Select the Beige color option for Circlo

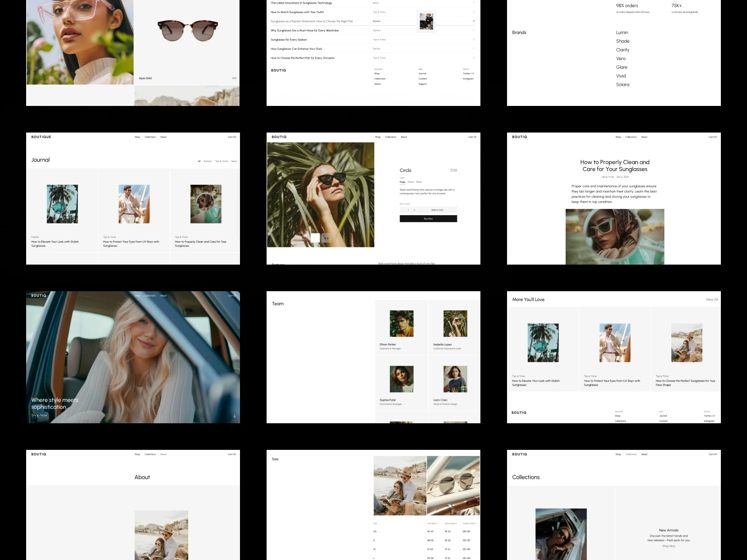click(402, 182)
